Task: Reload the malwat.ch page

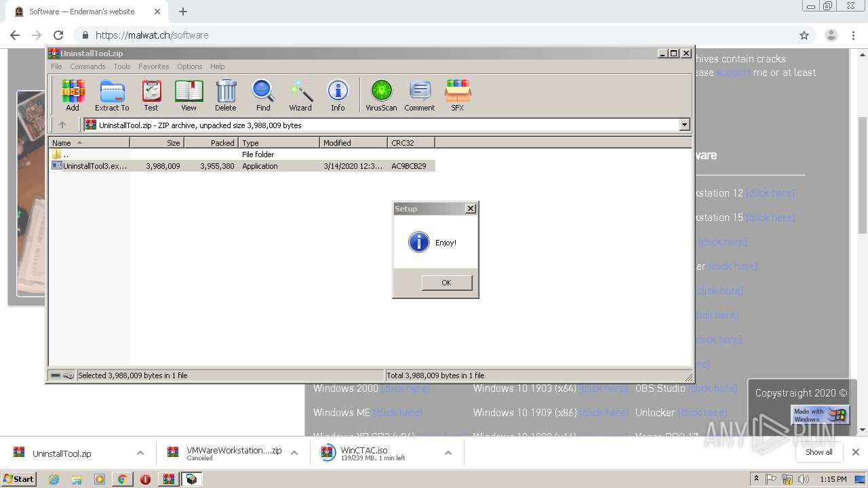Action: click(x=58, y=35)
